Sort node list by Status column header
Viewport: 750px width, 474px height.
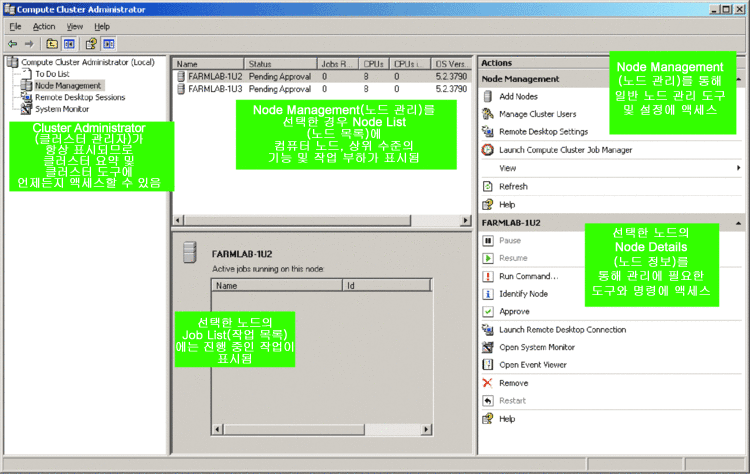(x=281, y=64)
